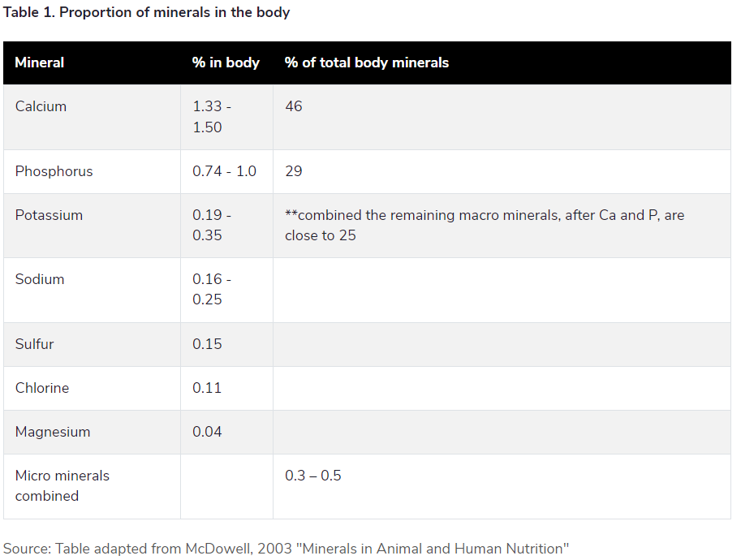Click the '1.33 - 1.50' cell value
Image resolution: width=741 pixels, height=560 pixels.
pos(211,117)
